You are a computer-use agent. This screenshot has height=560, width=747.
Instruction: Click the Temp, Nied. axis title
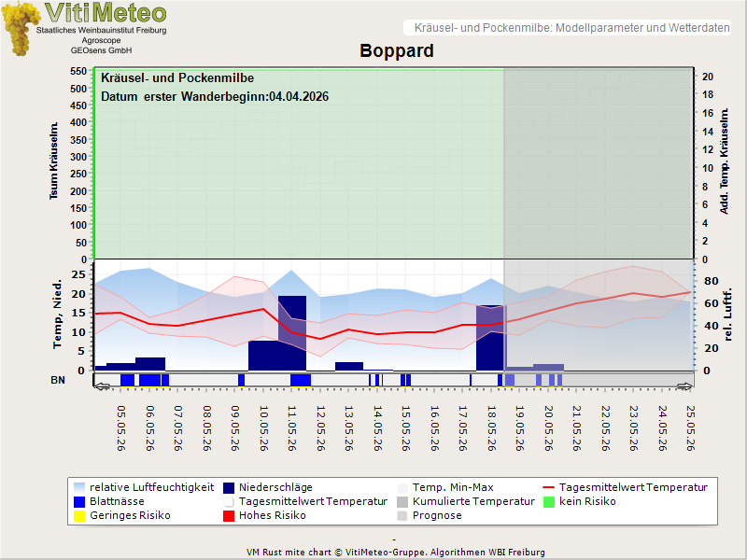pos(57,315)
